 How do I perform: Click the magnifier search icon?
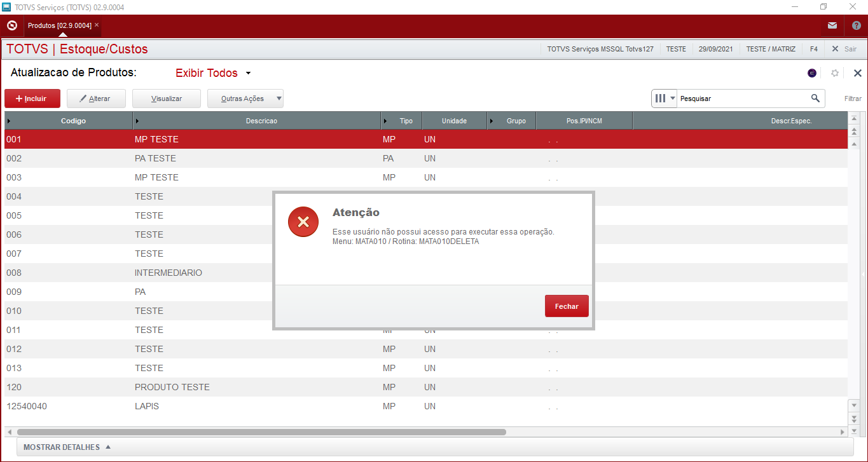(815, 99)
